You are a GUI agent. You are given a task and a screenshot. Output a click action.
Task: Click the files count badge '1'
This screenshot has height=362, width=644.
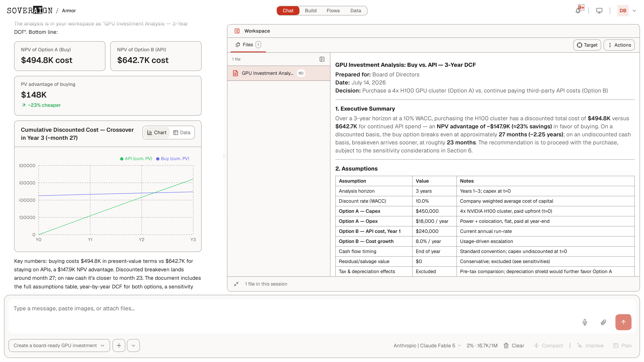click(x=258, y=45)
